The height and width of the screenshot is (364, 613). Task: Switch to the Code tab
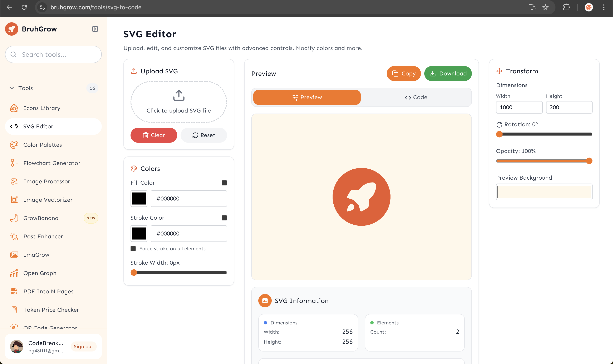point(416,97)
